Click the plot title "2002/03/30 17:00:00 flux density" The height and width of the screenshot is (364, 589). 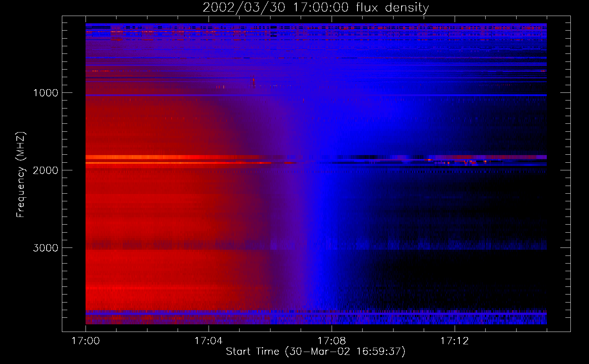click(316, 8)
